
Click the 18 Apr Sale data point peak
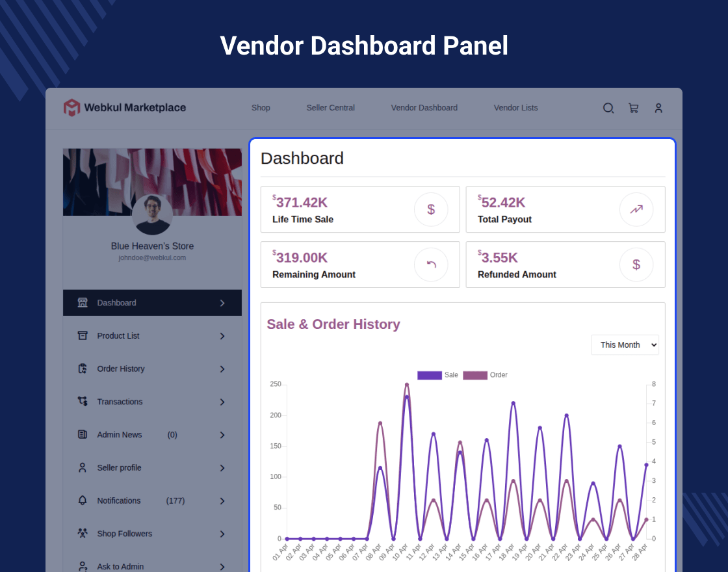[513, 403]
